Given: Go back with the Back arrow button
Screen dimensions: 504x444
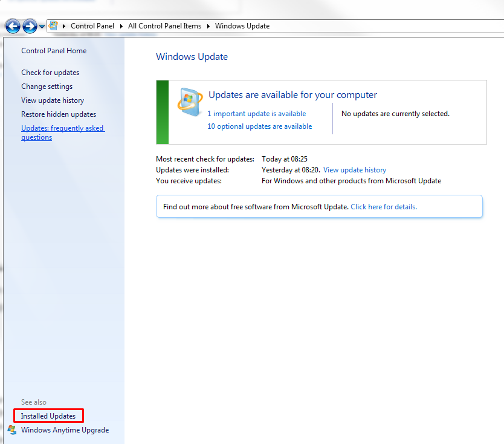Looking at the screenshot, I should click(x=13, y=27).
